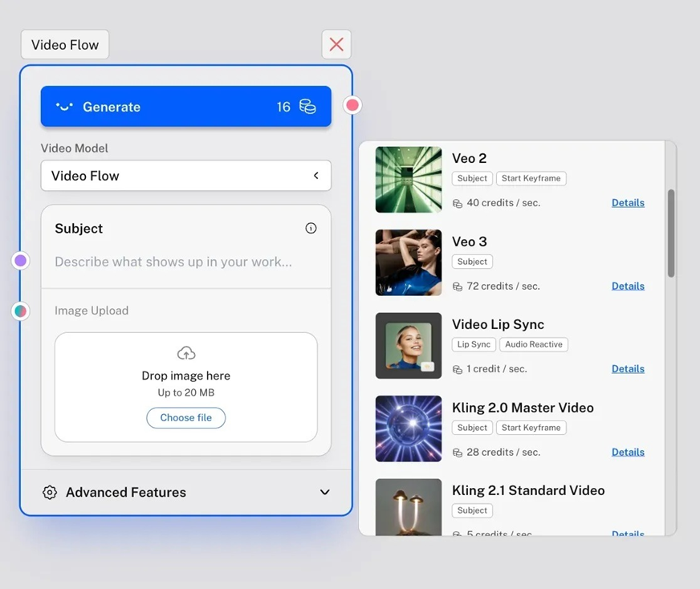Click the pink output connector dot
This screenshot has height=589, width=700.
coord(352,105)
